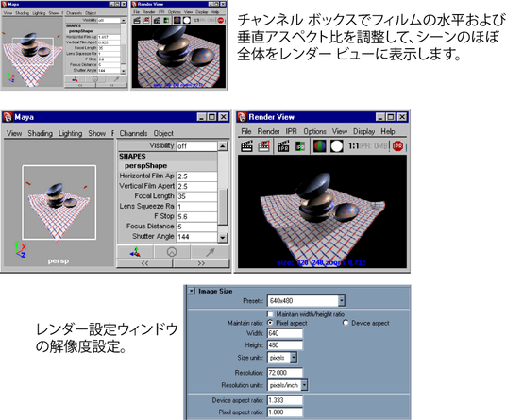Enable Maintain width/height ratio checkbox
The height and width of the screenshot is (420, 506).
pos(270,314)
